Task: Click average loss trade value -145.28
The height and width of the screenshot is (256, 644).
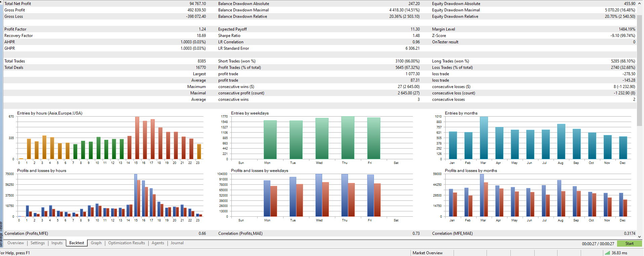Action: 629,80
